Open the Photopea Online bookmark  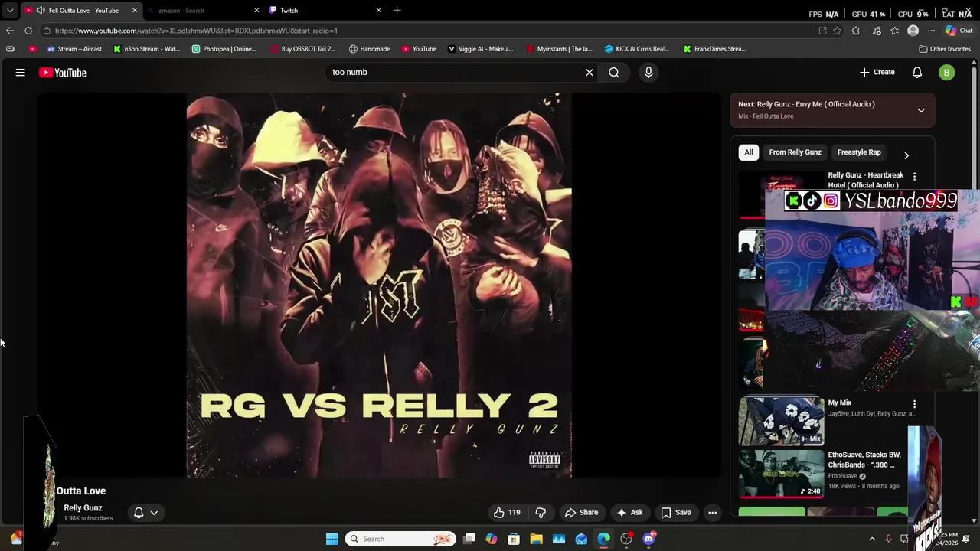(x=224, y=49)
